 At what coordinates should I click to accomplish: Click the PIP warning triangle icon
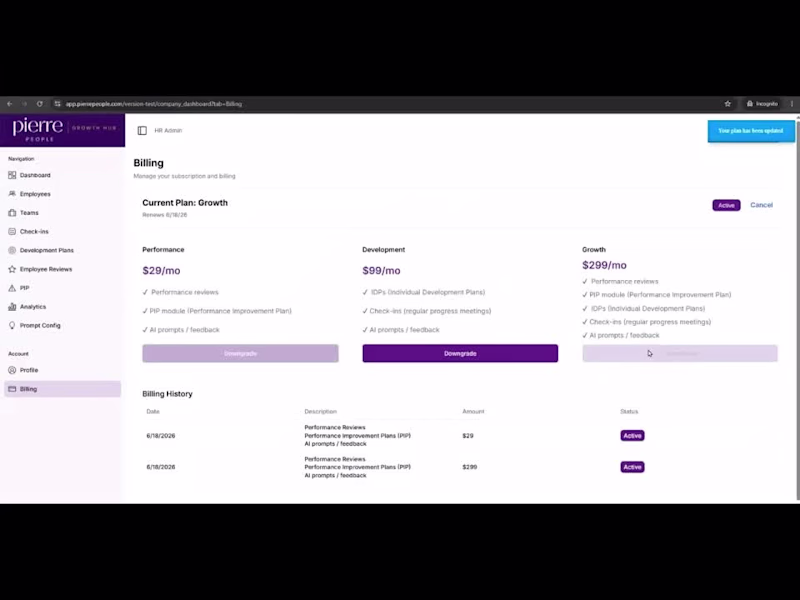12,288
